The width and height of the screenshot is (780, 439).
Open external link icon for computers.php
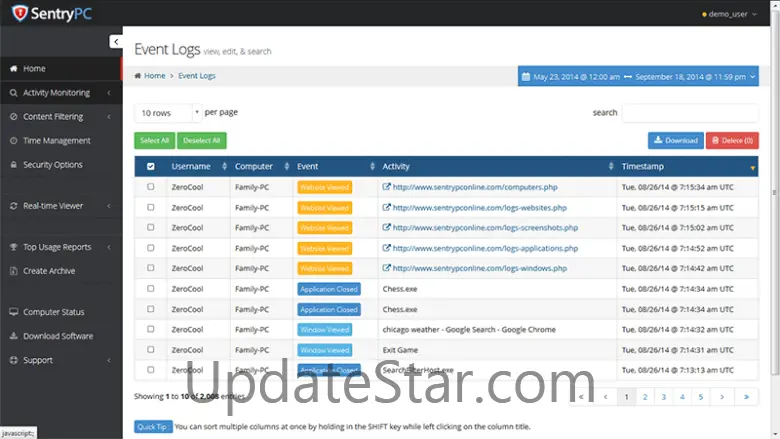pyautogui.click(x=387, y=187)
